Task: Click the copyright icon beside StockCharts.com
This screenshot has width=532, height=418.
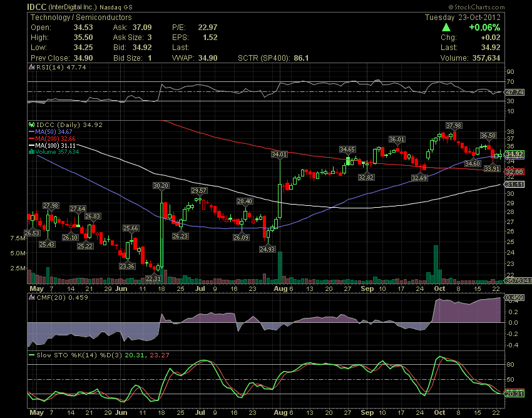Action: click(x=451, y=7)
